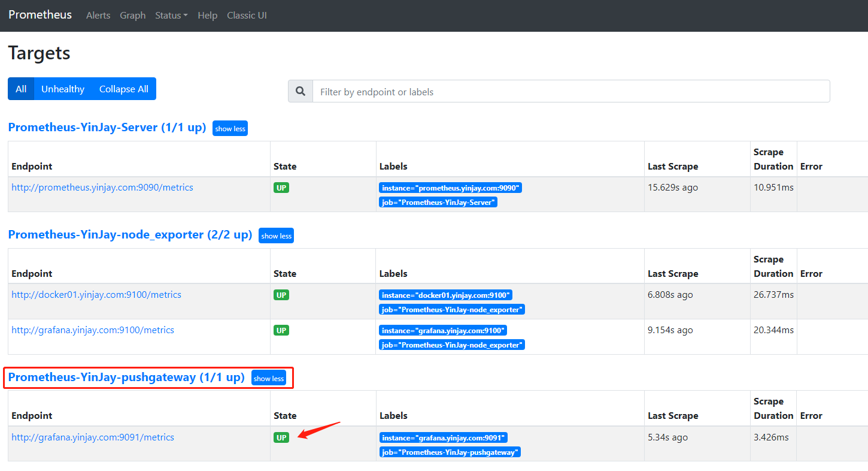Open grafana.yinjay.com:9100/metrics endpoint link
868x471 pixels.
point(93,330)
